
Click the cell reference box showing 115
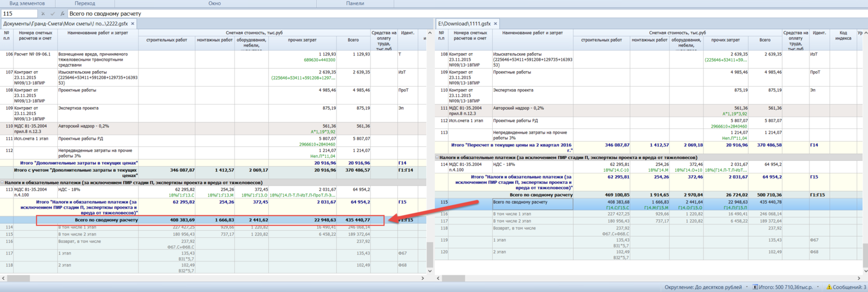(19, 13)
